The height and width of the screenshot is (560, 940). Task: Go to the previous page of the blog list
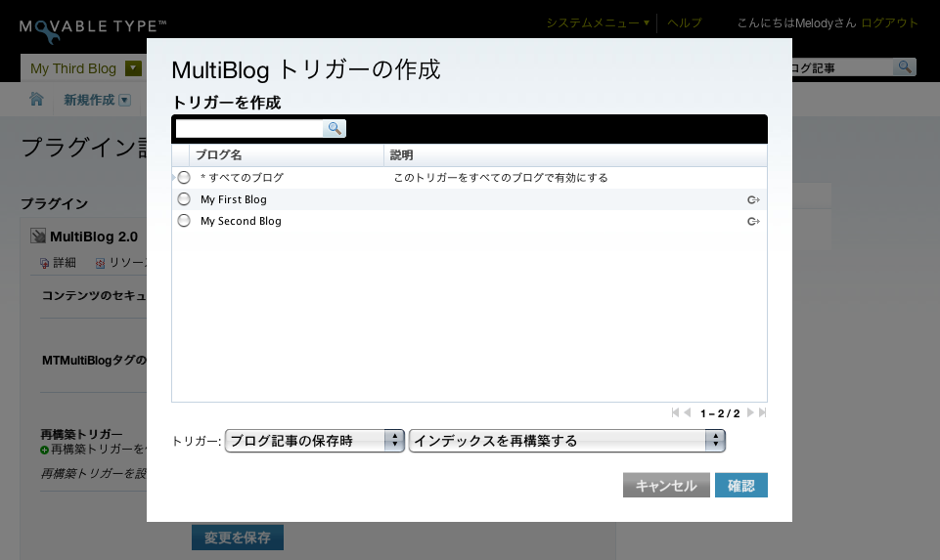coord(688,412)
